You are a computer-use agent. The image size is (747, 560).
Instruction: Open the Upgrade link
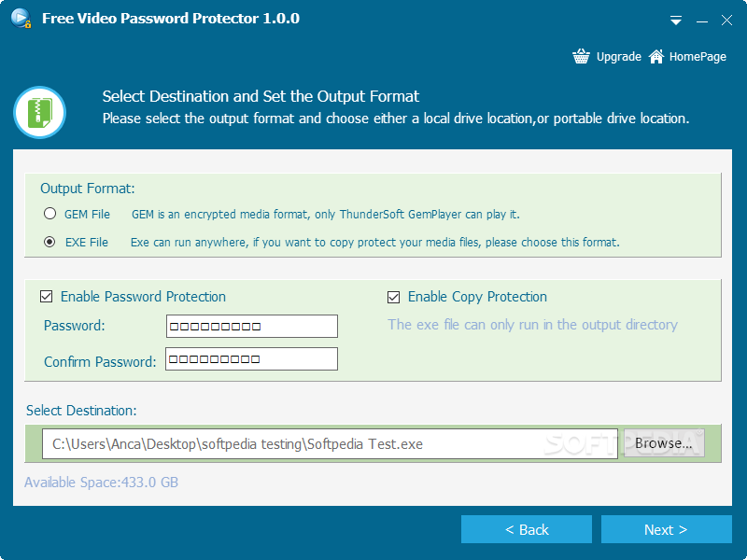(x=618, y=57)
